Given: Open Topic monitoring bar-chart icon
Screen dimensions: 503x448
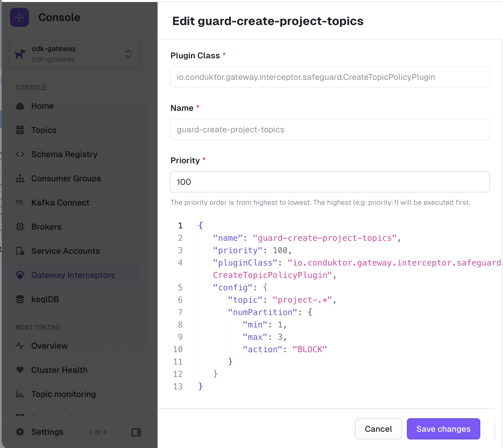Looking at the screenshot, I should [20, 394].
